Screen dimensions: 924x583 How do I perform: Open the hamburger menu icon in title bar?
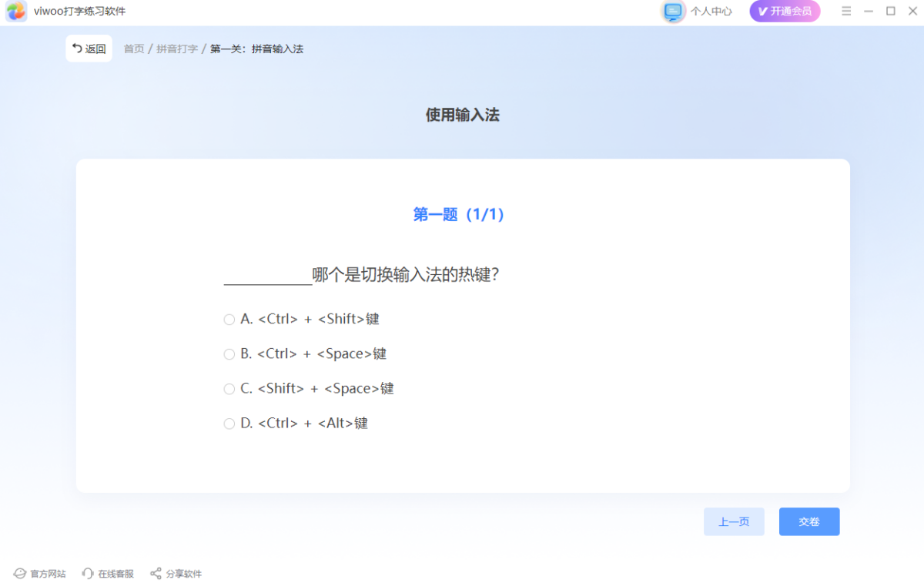(x=846, y=11)
